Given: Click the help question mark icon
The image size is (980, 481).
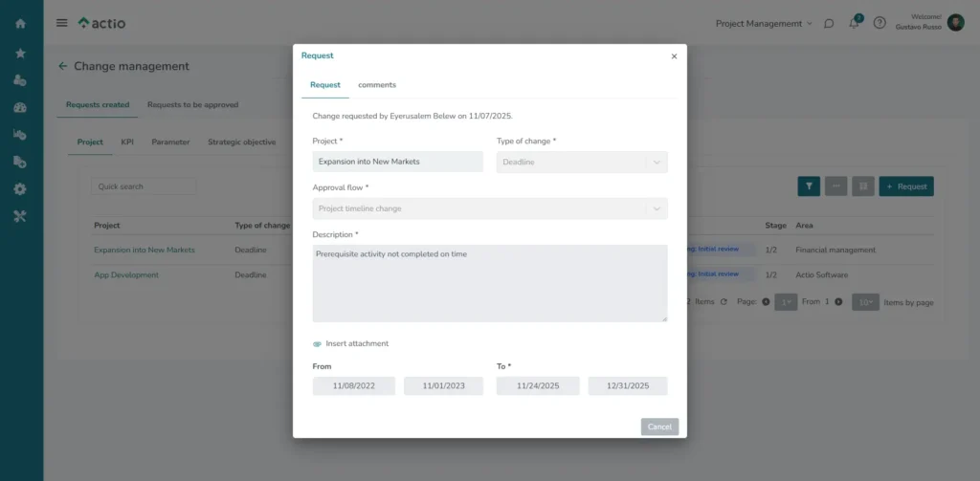Looking at the screenshot, I should [x=880, y=23].
